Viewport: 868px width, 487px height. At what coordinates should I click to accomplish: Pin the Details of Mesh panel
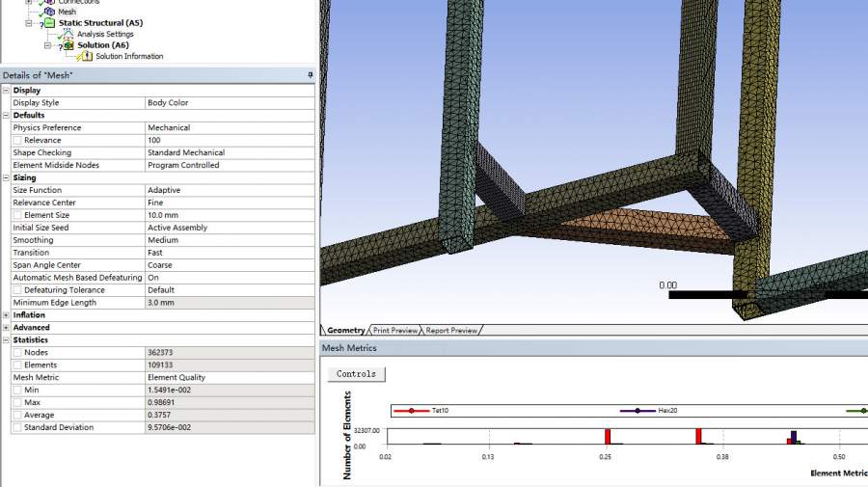(310, 74)
